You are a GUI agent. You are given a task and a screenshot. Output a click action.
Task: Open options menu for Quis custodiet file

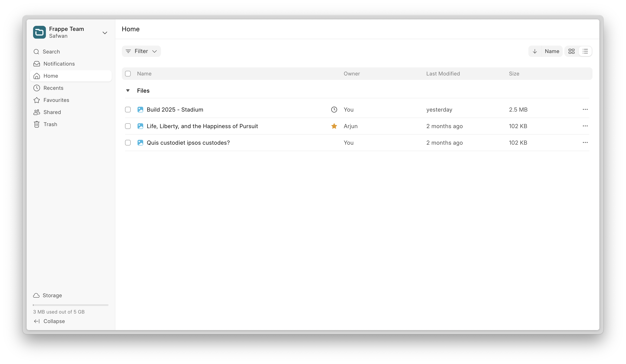(x=585, y=143)
